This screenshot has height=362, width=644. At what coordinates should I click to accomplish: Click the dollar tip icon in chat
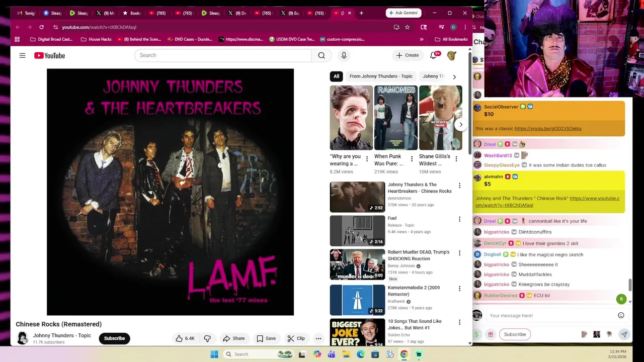click(476, 334)
